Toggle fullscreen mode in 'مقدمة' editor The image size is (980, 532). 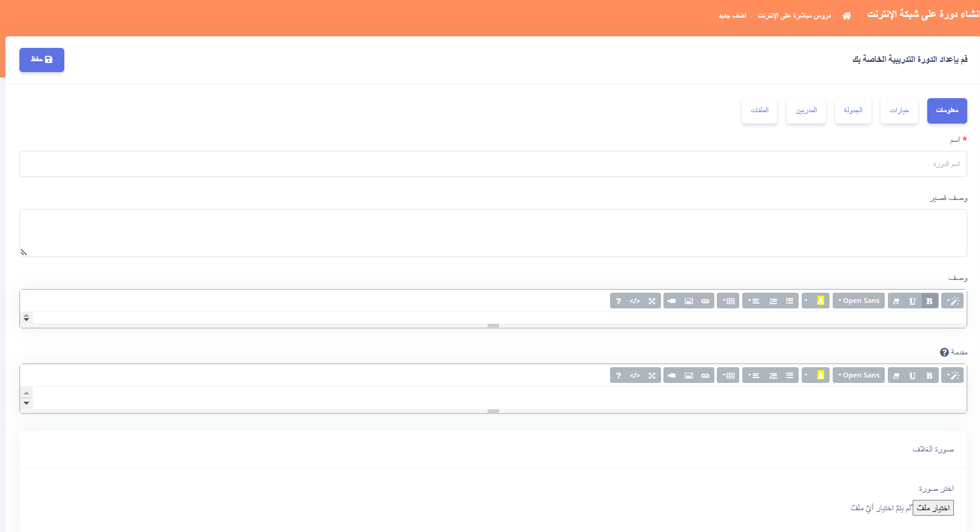point(652,376)
